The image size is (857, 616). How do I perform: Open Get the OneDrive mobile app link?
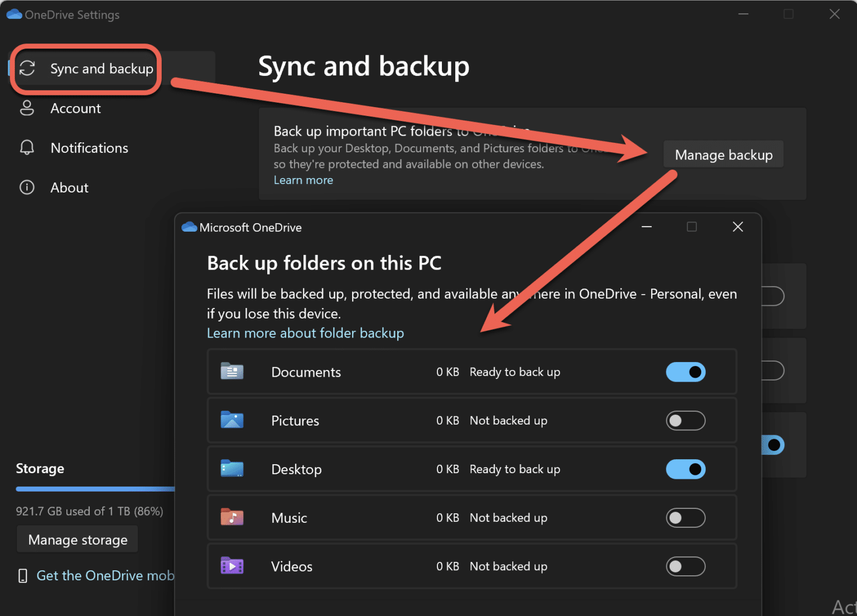pos(105,575)
